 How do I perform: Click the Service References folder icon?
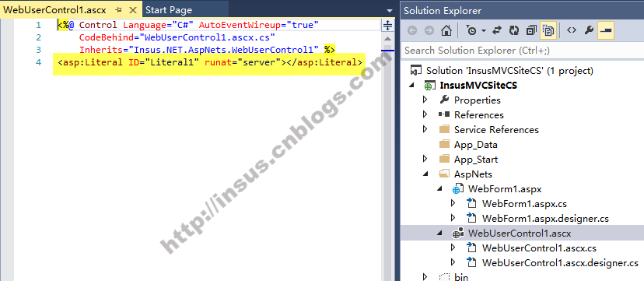(x=444, y=129)
